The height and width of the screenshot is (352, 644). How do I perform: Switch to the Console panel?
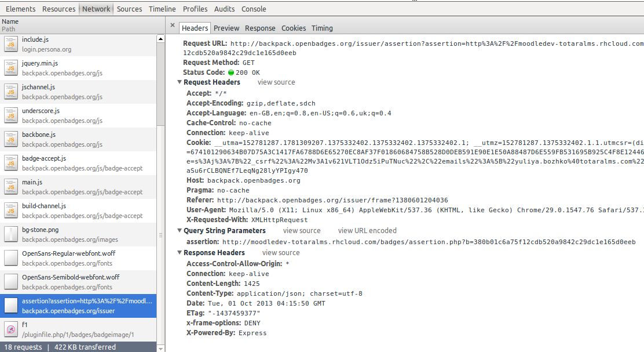click(254, 9)
